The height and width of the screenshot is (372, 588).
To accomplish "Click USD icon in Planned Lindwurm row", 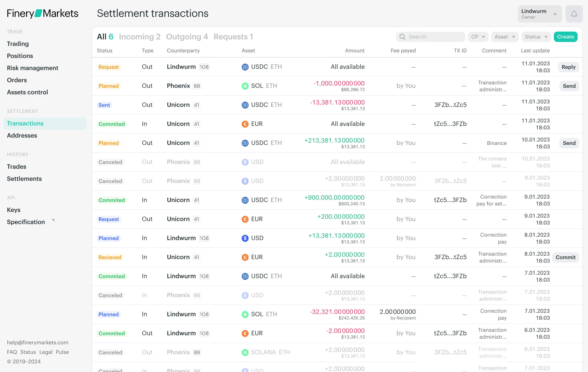I will click(245, 238).
